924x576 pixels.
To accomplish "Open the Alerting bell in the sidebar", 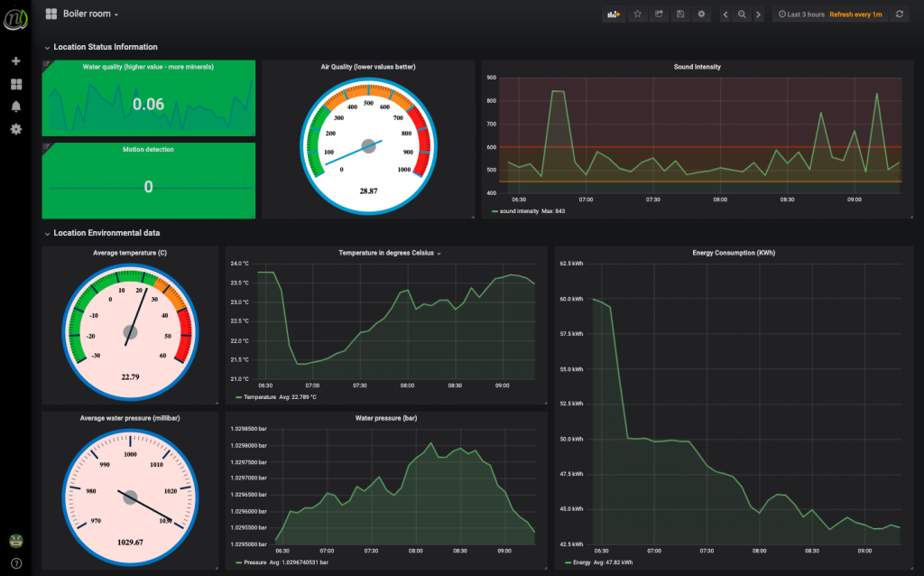I will coord(15,107).
